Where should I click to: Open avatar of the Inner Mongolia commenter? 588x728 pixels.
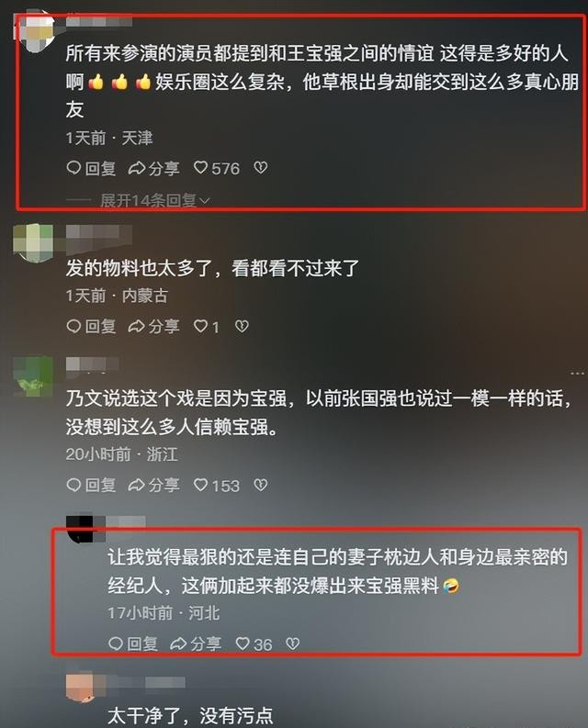pyautogui.click(x=33, y=243)
